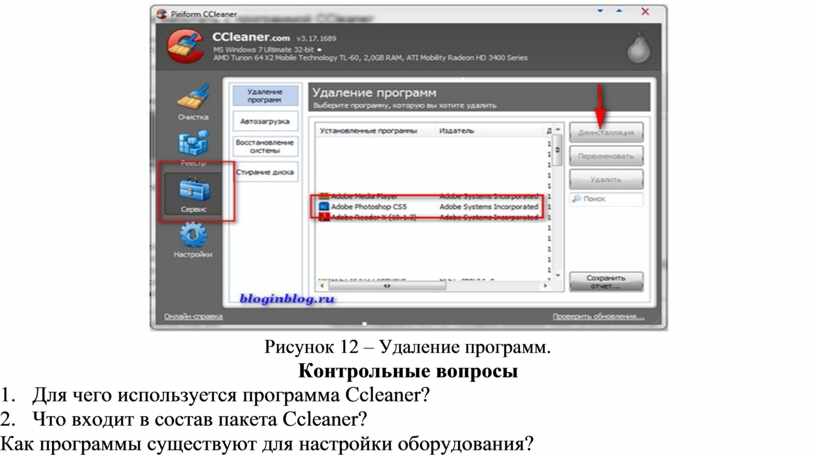Click the Сохранить отчет button
816x456 pixels.
[606, 282]
